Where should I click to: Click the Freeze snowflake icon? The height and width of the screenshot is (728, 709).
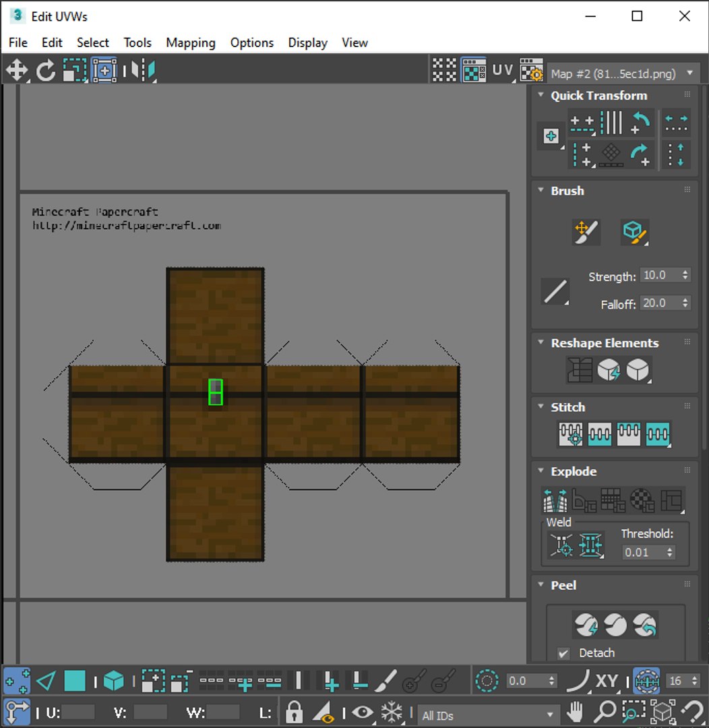(x=392, y=712)
